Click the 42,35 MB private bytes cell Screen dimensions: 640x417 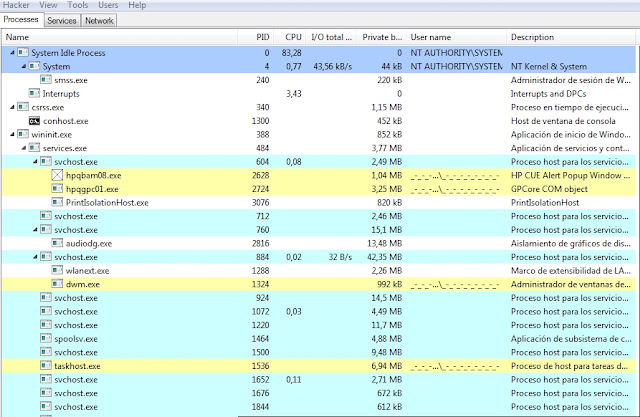[384, 257]
